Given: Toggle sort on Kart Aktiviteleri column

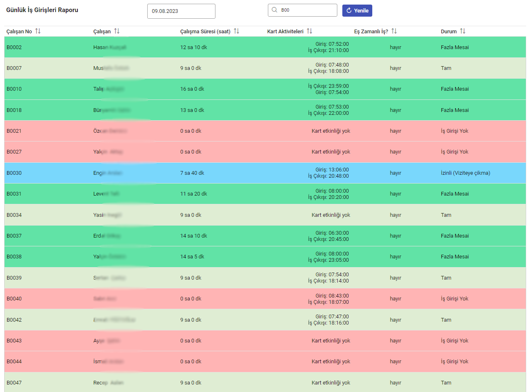Looking at the screenshot, I should [309, 31].
